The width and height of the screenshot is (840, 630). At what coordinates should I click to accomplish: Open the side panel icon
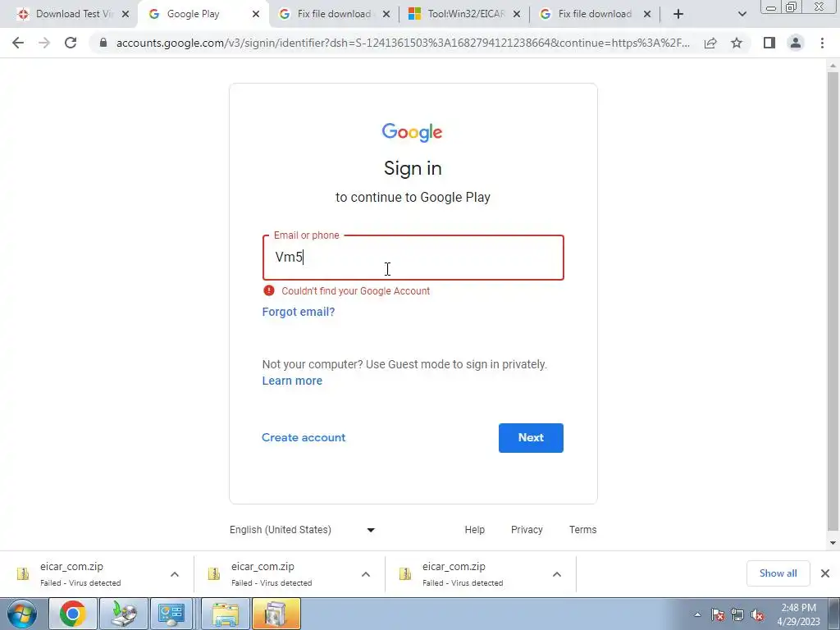point(769,43)
